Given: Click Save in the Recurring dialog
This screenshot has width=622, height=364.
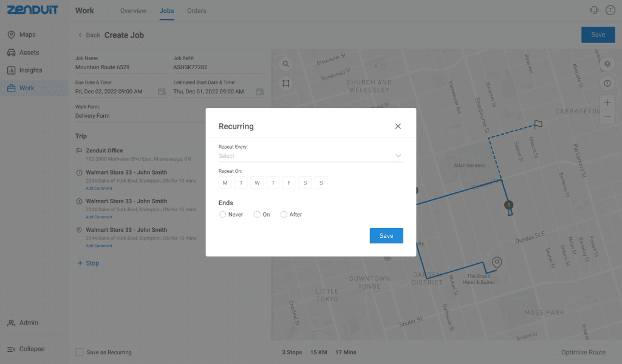Looking at the screenshot, I should point(386,236).
